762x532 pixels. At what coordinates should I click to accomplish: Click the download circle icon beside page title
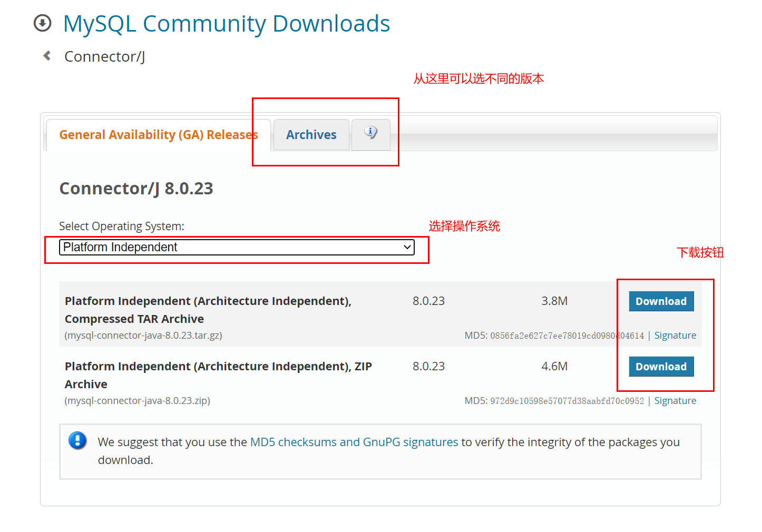pyautogui.click(x=43, y=23)
